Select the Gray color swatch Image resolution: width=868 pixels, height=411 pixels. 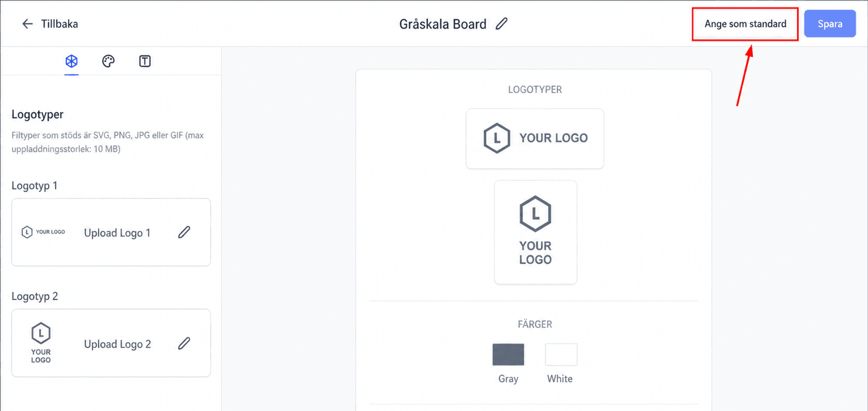click(508, 354)
